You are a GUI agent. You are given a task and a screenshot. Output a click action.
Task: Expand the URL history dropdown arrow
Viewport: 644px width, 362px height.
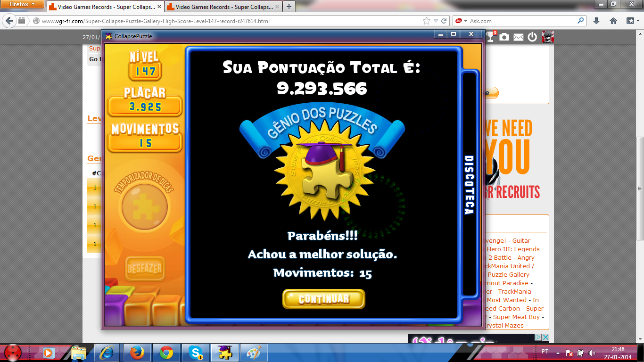(436, 21)
